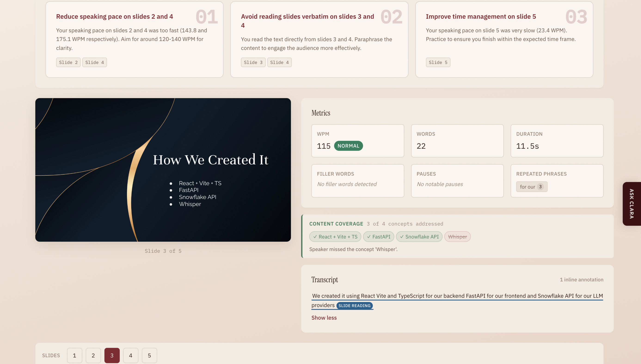
Task: Select the active slide 3 button
Action: [112, 355]
